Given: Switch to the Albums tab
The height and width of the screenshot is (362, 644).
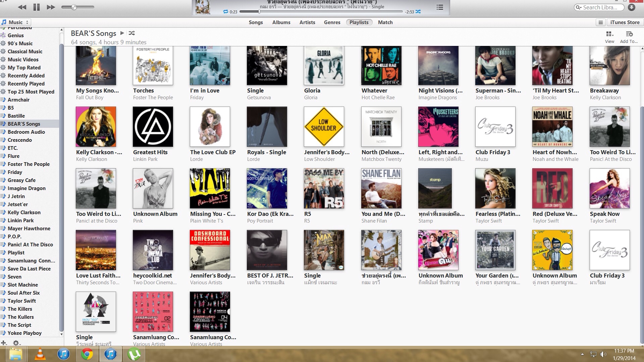Looking at the screenshot, I should pyautogui.click(x=281, y=22).
